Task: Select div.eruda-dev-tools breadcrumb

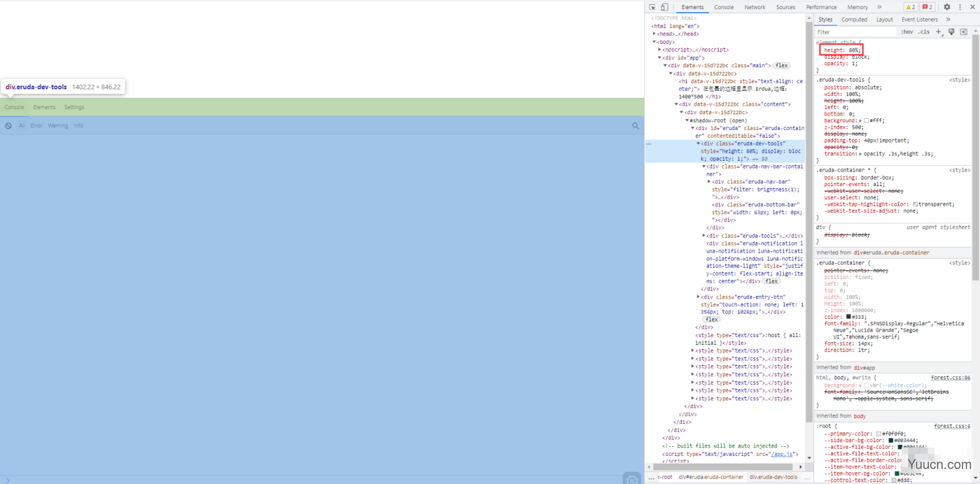Action: click(x=774, y=477)
